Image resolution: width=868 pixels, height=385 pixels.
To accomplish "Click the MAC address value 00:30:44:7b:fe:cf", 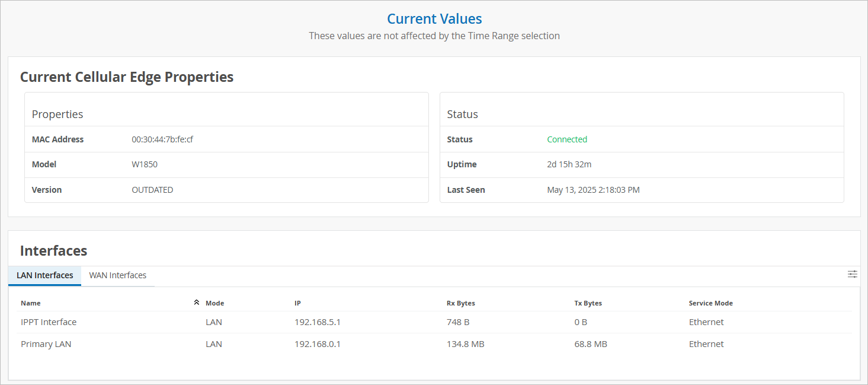I will tap(162, 139).
